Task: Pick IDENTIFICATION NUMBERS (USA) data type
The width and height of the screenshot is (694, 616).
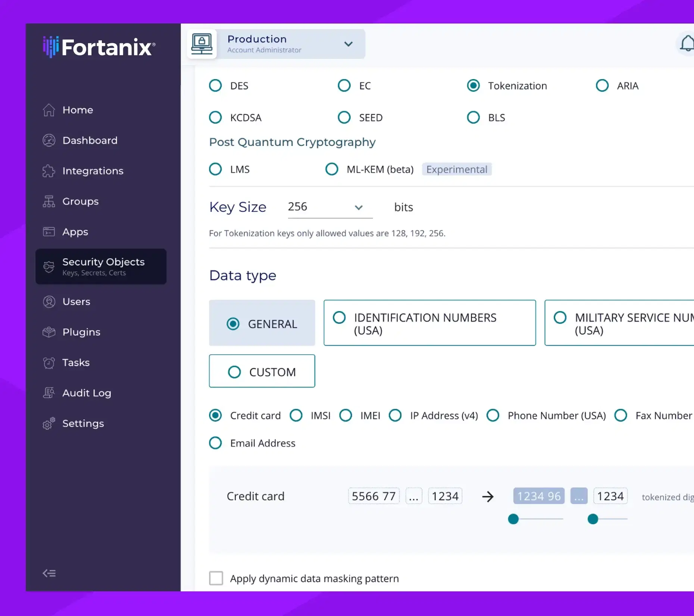Action: click(x=430, y=323)
